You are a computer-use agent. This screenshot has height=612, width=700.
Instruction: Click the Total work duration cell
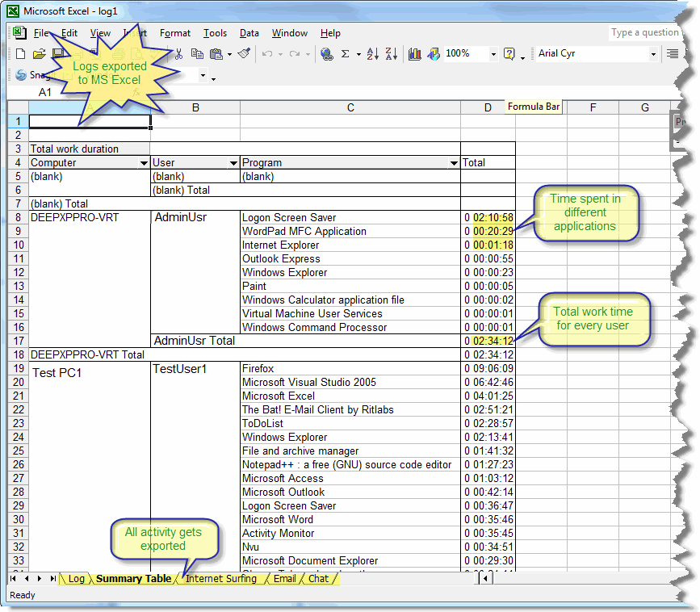pyautogui.click(x=90, y=149)
